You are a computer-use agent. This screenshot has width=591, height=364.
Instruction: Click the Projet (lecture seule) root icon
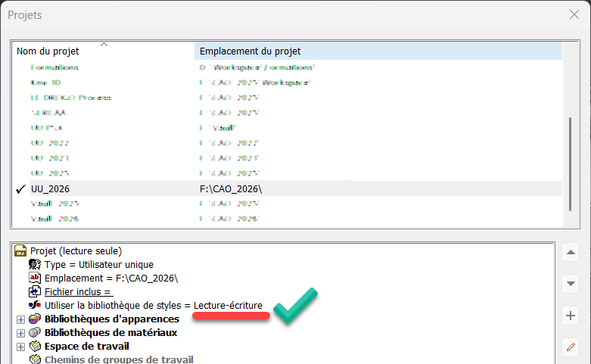pos(21,250)
